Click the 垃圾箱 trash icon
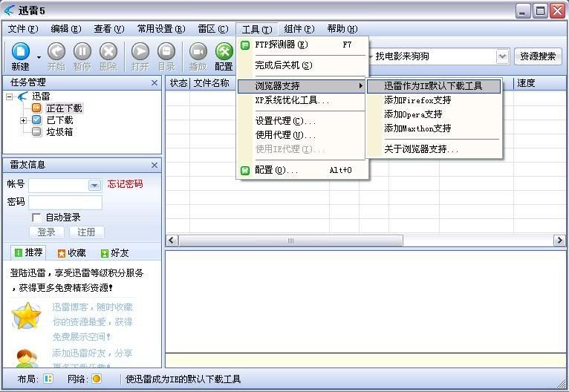The width and height of the screenshot is (569, 392). click(36, 131)
